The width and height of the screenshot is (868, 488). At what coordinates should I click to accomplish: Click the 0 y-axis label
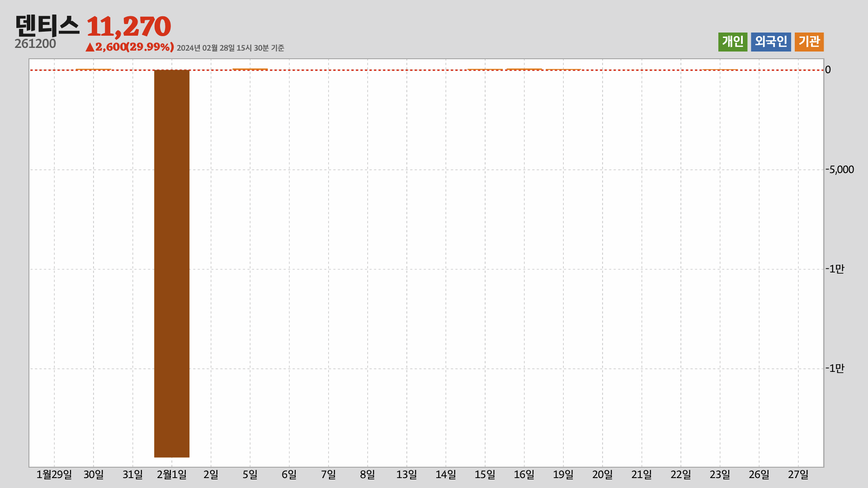[x=828, y=70]
